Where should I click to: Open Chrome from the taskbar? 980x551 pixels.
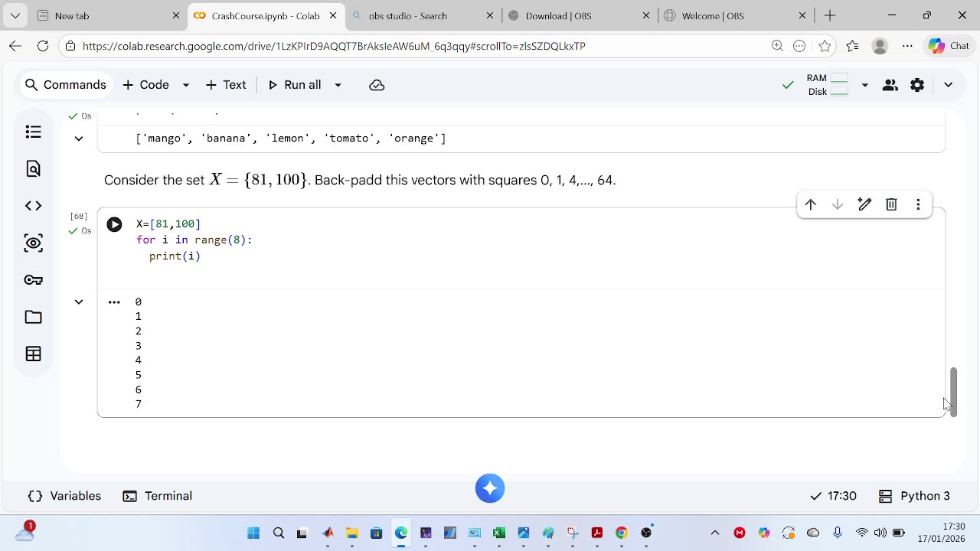click(622, 533)
